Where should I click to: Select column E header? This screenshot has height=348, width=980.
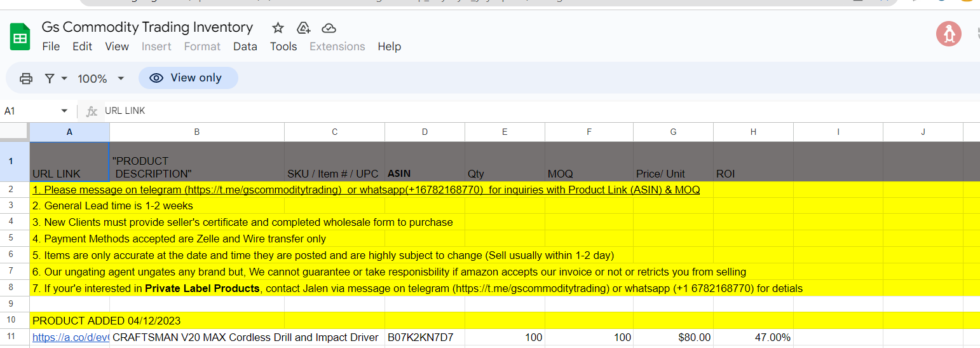coord(505,132)
